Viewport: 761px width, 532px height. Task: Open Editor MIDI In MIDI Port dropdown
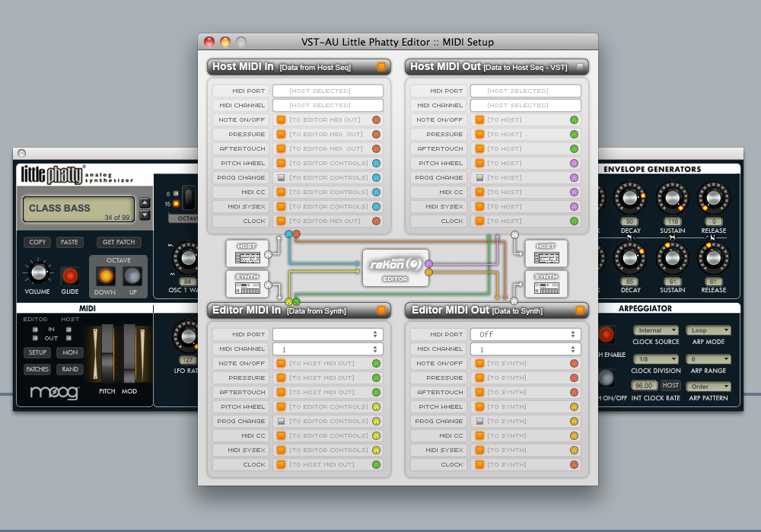pos(327,334)
